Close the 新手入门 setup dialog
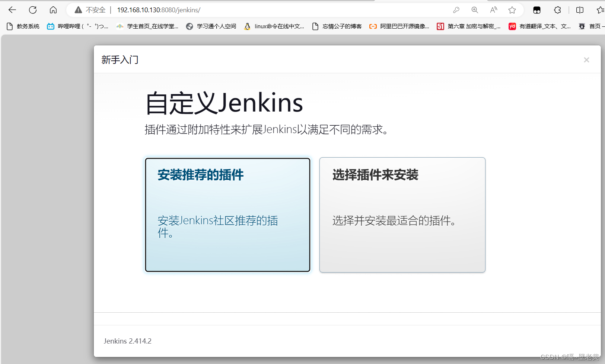 point(586,60)
